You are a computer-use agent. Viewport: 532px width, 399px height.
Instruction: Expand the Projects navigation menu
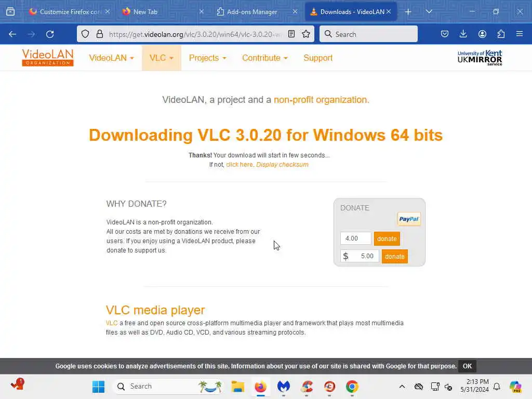tap(208, 58)
